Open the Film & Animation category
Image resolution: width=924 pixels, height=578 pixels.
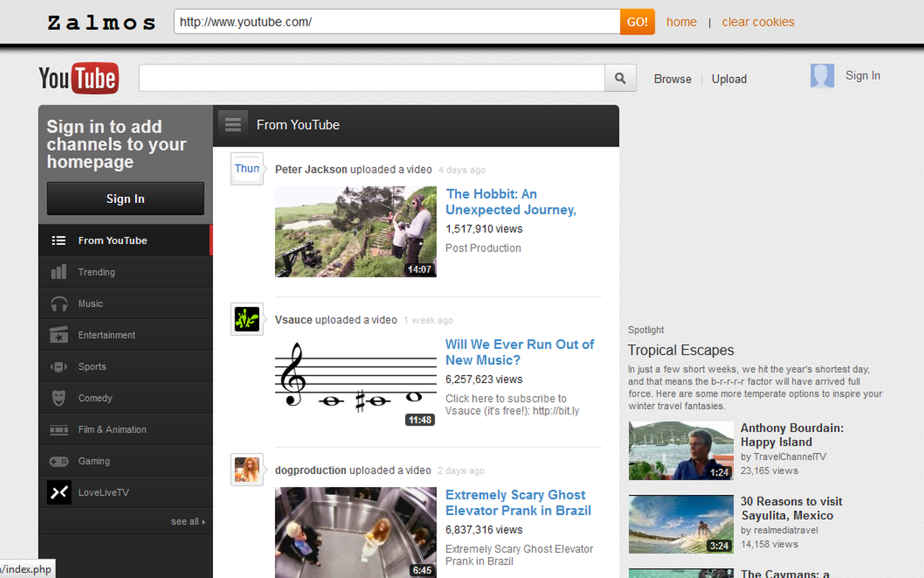click(126, 430)
